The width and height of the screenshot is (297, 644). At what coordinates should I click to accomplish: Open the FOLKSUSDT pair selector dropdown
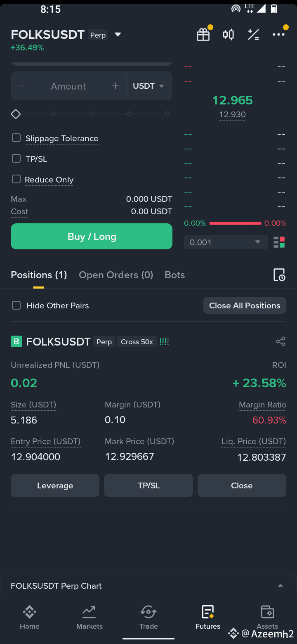(118, 35)
